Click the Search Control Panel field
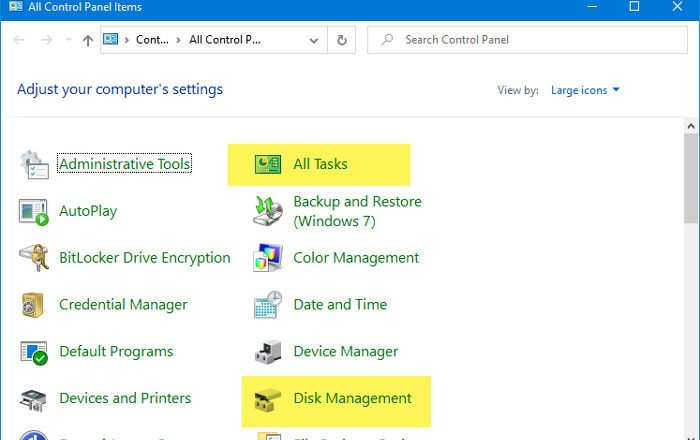This screenshot has height=440, width=700. click(527, 40)
